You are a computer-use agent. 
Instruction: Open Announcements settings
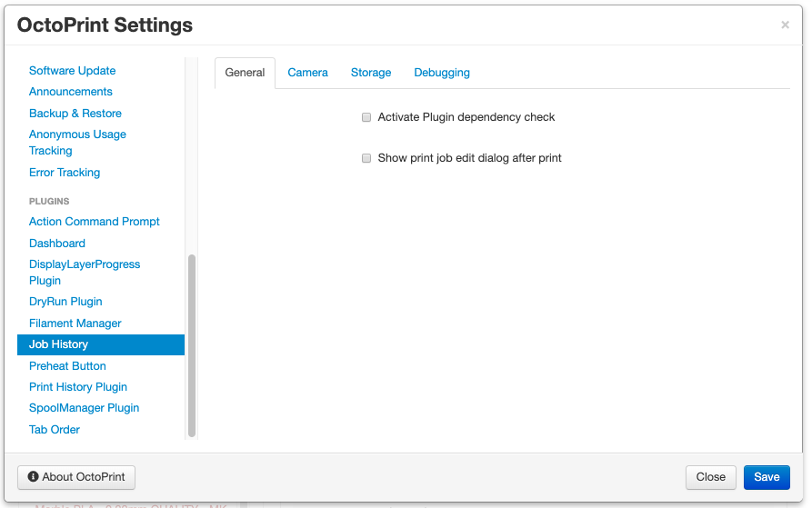coord(70,92)
